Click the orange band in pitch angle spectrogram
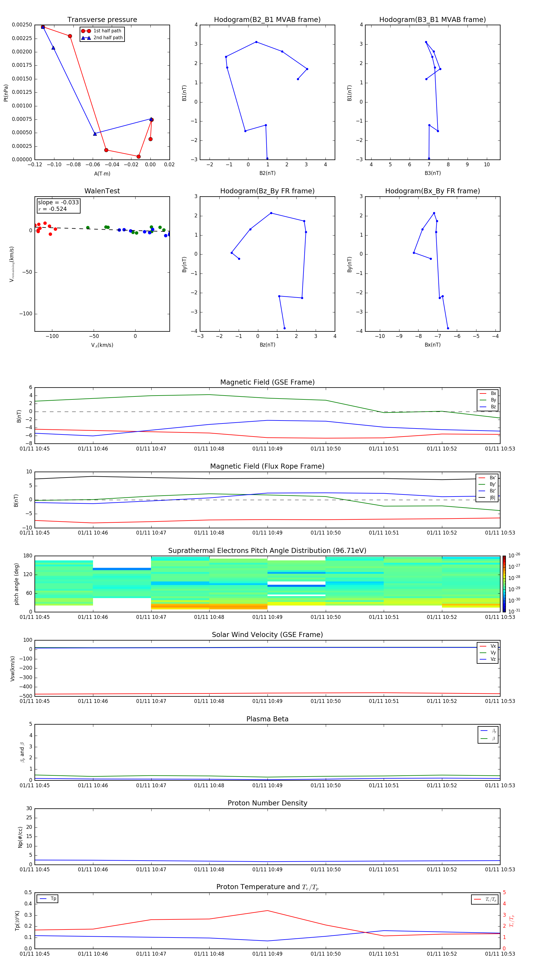This screenshot has width=535, height=980. [x=209, y=607]
